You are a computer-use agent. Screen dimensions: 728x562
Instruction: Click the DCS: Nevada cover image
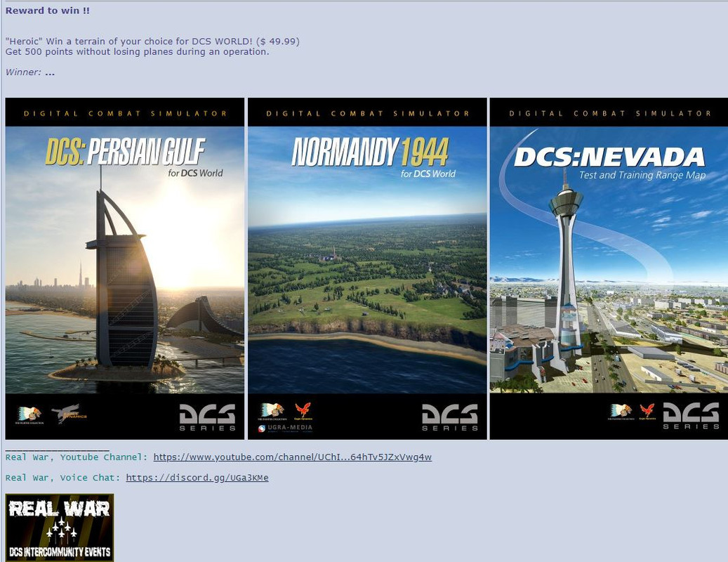pyautogui.click(x=609, y=268)
